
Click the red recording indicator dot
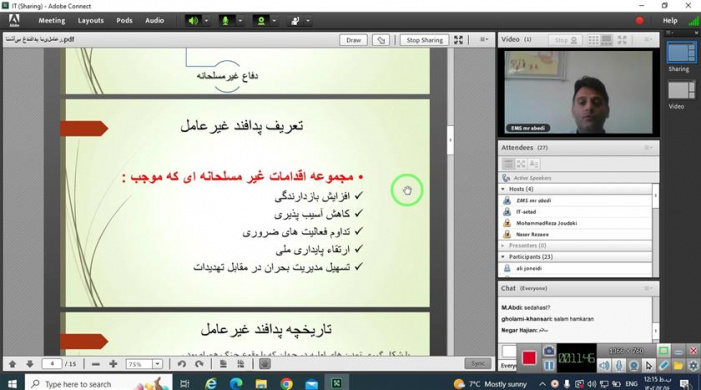[x=639, y=21]
